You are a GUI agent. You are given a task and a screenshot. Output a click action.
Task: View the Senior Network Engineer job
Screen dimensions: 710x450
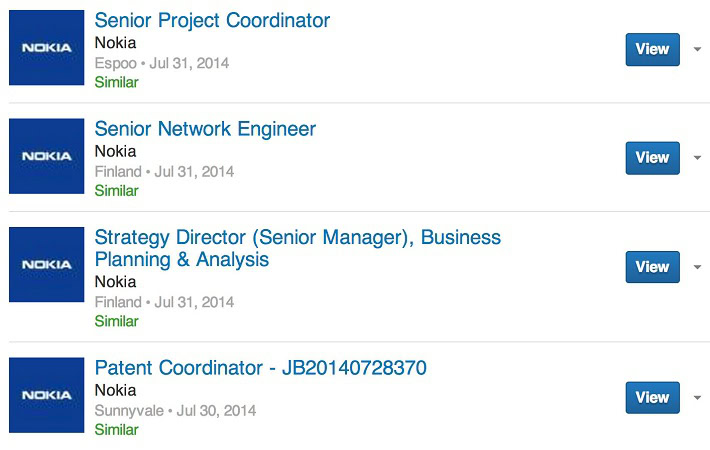point(652,157)
